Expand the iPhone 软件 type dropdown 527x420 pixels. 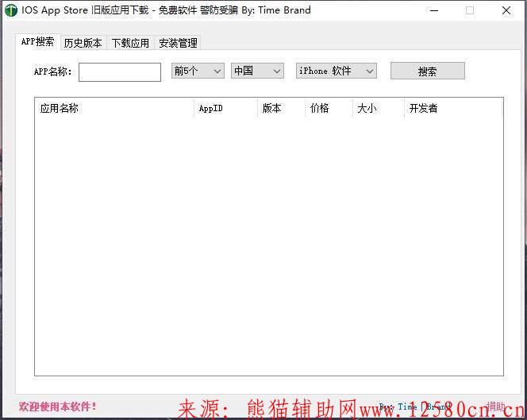point(336,71)
